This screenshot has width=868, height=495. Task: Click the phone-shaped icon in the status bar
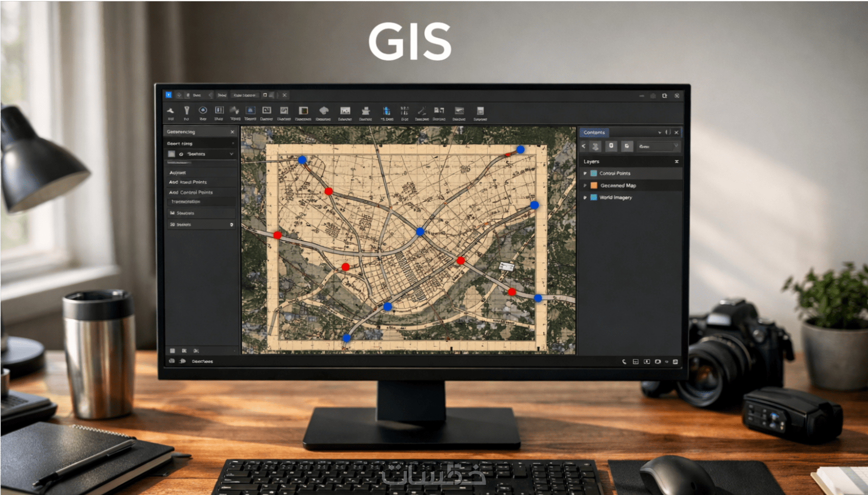pos(624,361)
